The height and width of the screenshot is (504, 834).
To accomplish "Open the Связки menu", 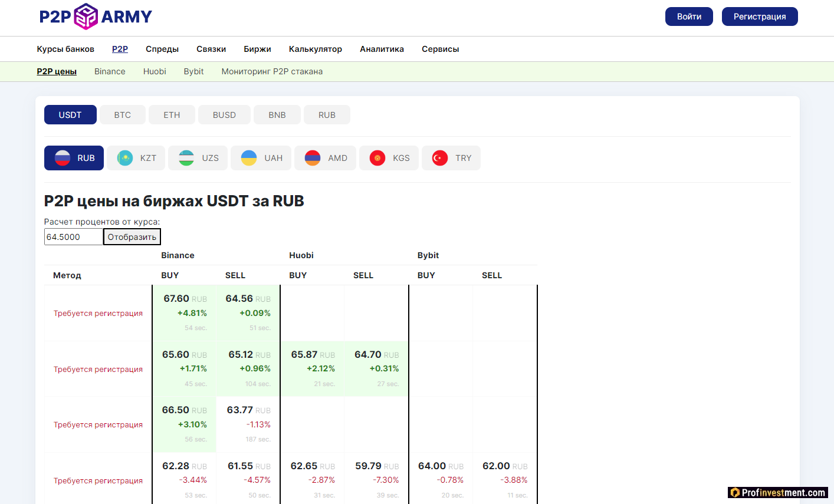I will point(211,49).
